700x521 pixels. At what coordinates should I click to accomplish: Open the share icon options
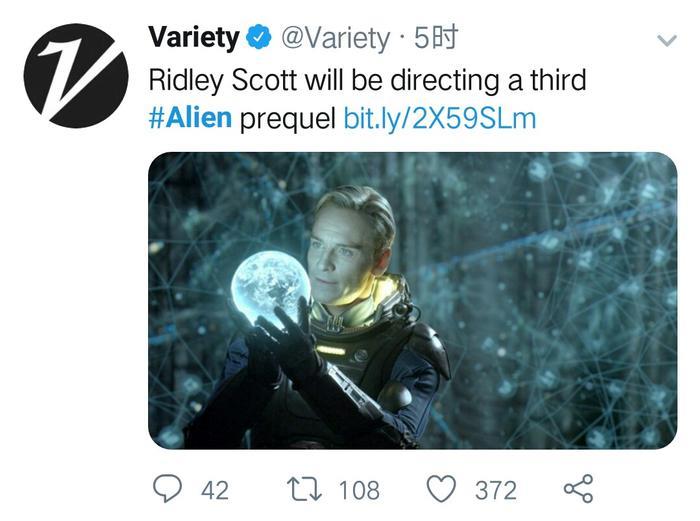[578, 489]
